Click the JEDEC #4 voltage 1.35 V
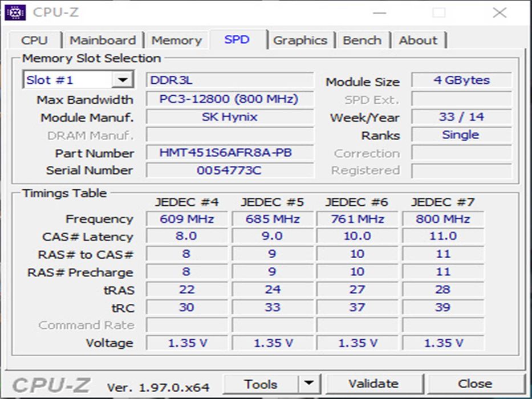The width and height of the screenshot is (532, 399). point(187,343)
